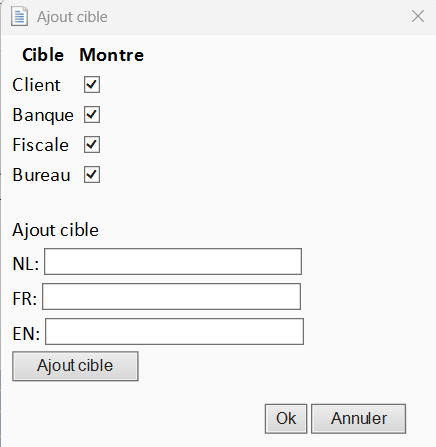Viewport: 436px width, 447px height.
Task: Select the Banque row label
Action: pos(43,115)
